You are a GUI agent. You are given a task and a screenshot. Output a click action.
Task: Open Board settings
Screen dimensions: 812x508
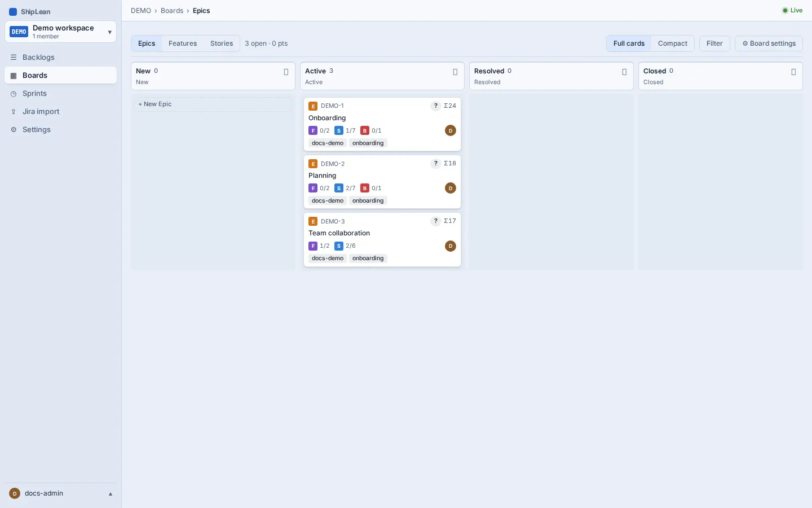tap(769, 43)
